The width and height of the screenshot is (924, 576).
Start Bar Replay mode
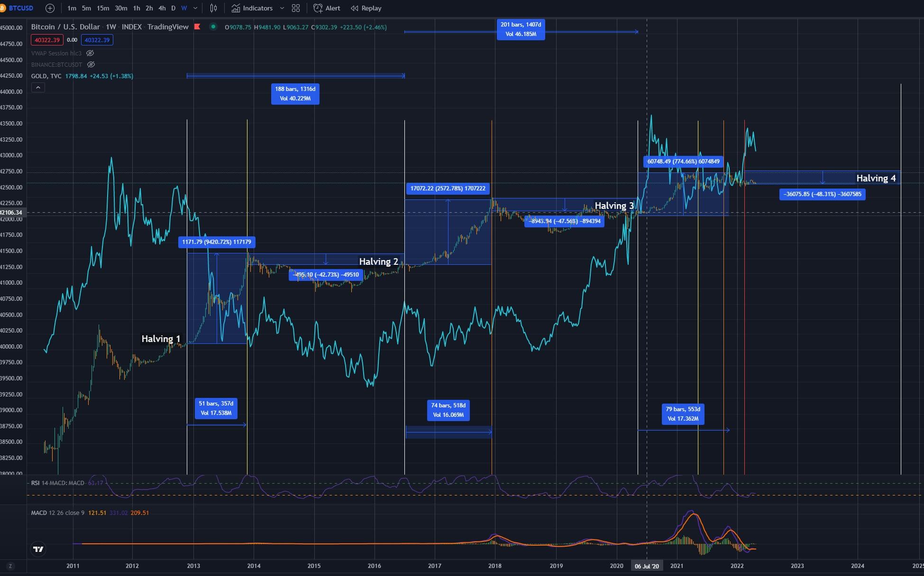(366, 8)
